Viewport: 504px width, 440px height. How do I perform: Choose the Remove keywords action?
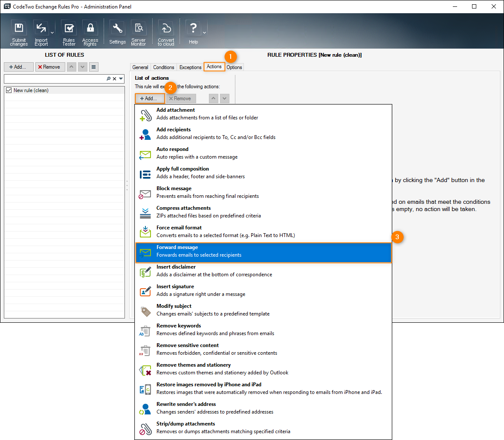click(x=263, y=330)
